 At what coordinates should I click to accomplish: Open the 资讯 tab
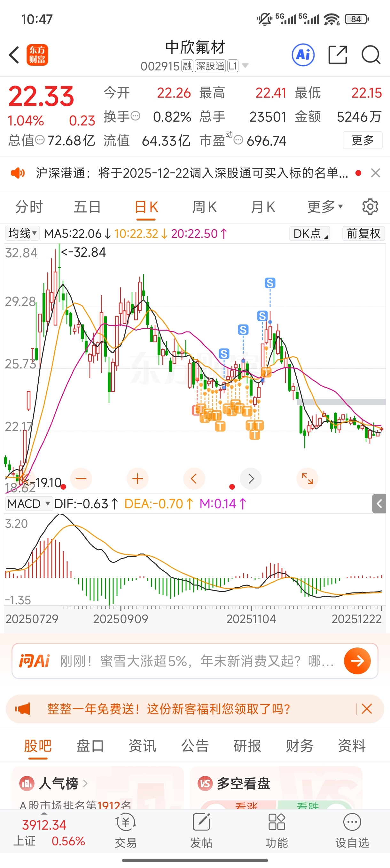pos(143,745)
